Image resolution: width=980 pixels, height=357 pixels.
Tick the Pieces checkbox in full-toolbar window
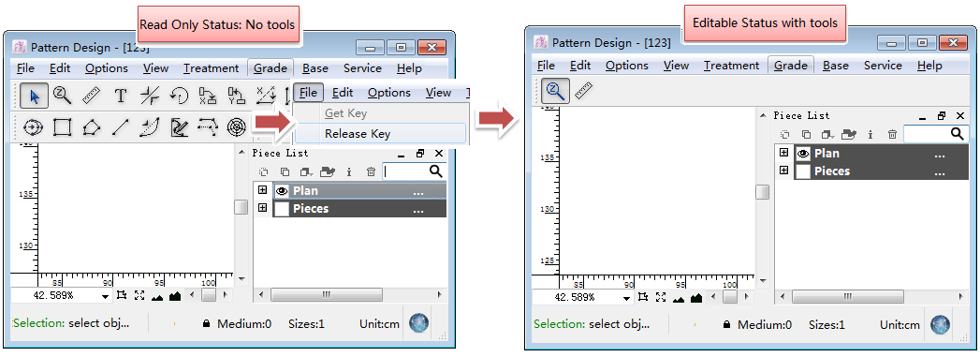(282, 209)
